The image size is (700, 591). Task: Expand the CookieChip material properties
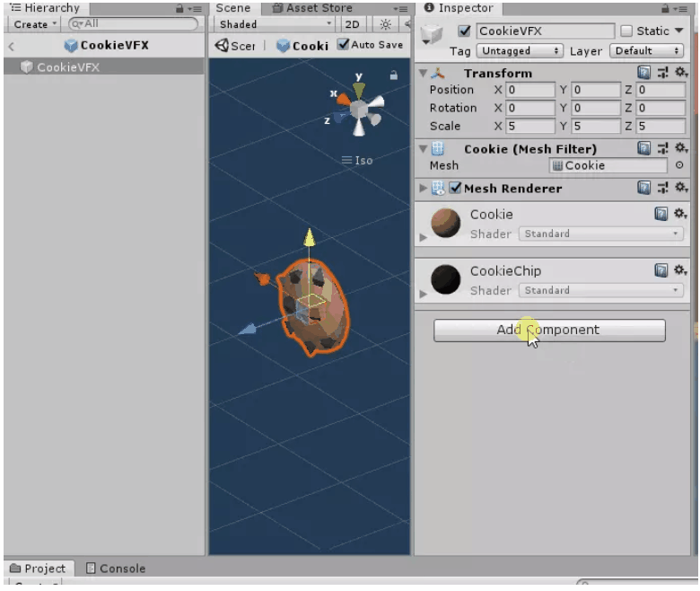point(424,294)
